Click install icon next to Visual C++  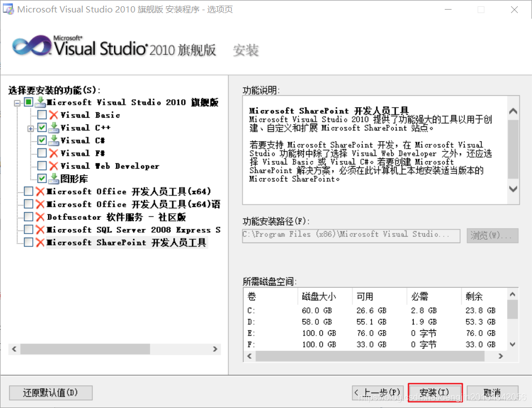pyautogui.click(x=54, y=127)
